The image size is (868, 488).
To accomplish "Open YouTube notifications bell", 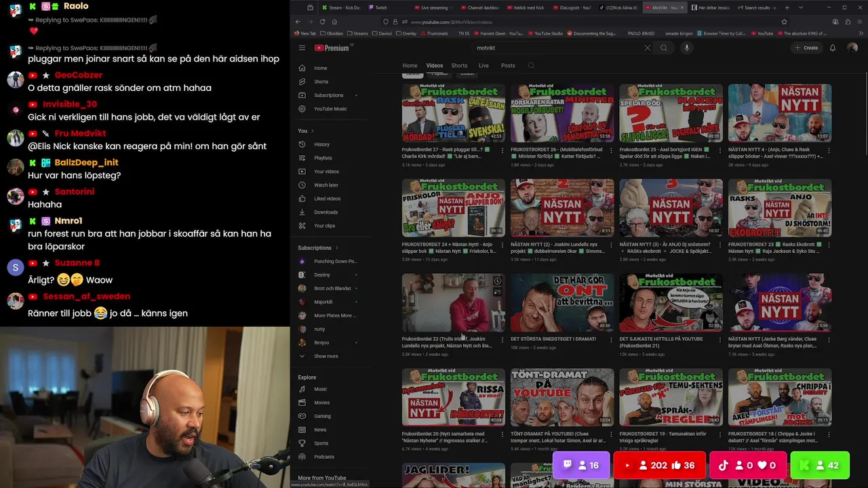I will coord(833,48).
